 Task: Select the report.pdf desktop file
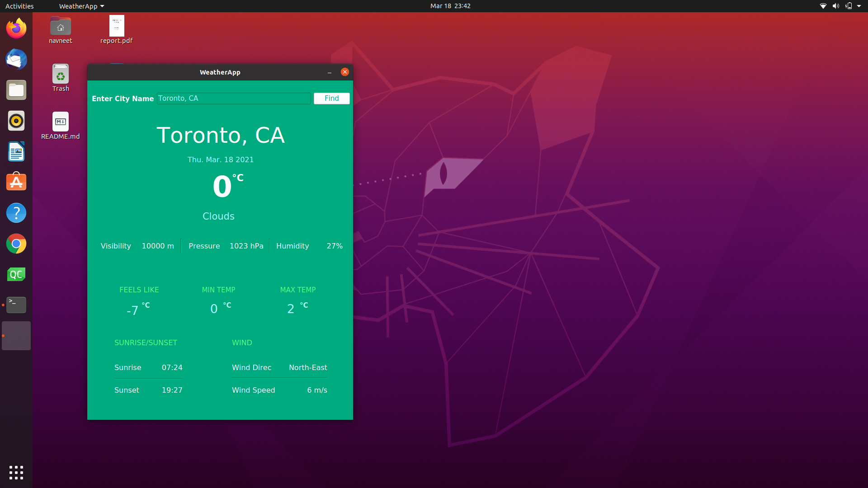[x=117, y=30]
